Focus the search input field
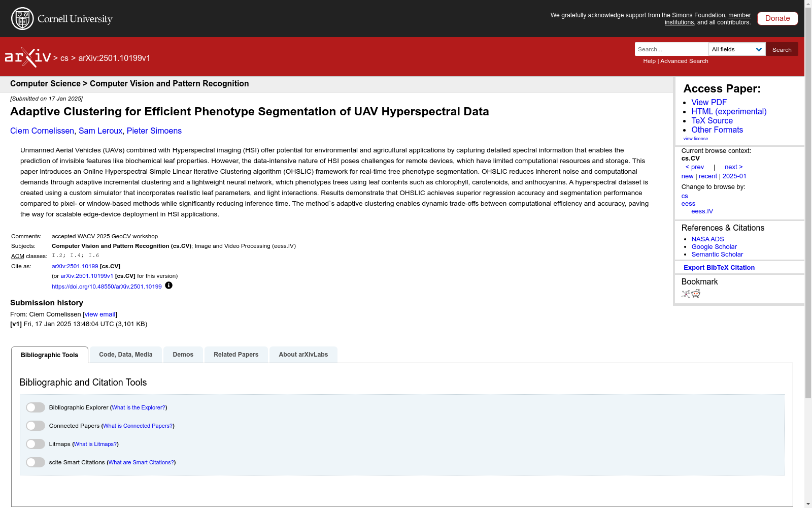Screen dimensions: 812x508 tap(671, 49)
